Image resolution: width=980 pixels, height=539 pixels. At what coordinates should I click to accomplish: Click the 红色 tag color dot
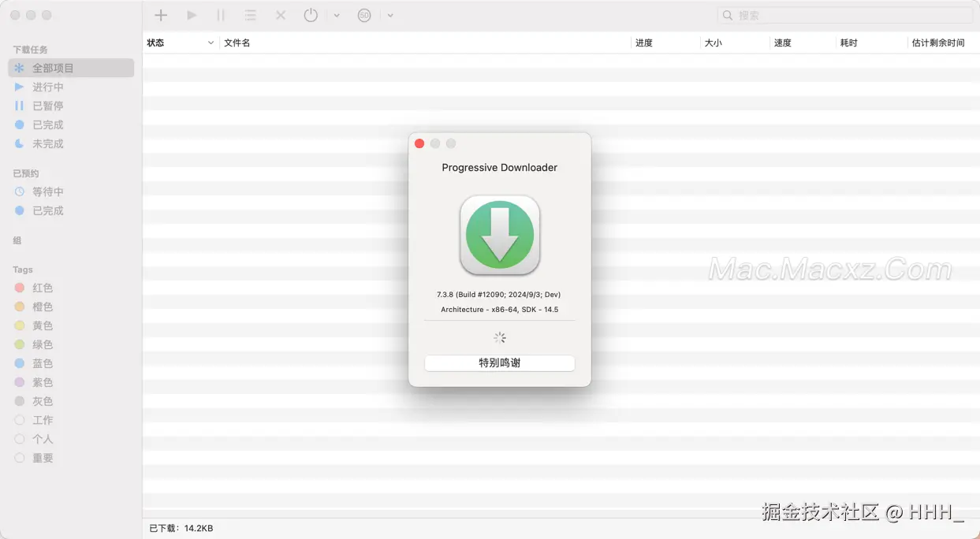pos(20,288)
